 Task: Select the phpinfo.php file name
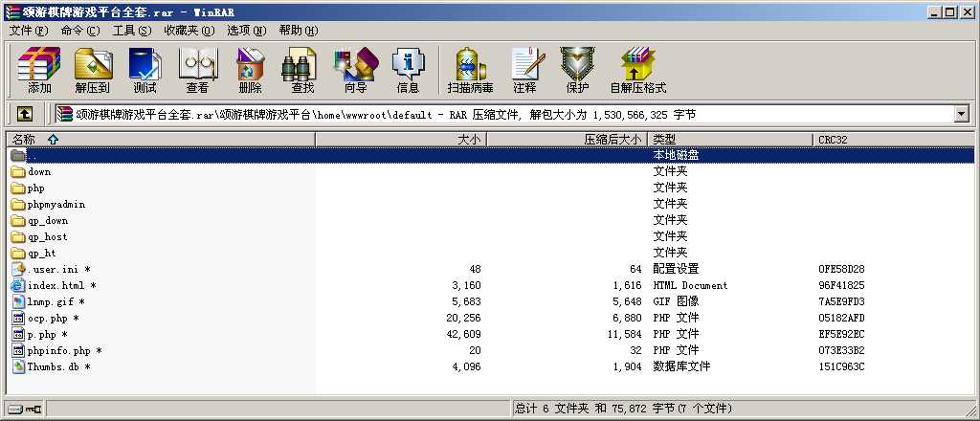point(64,350)
